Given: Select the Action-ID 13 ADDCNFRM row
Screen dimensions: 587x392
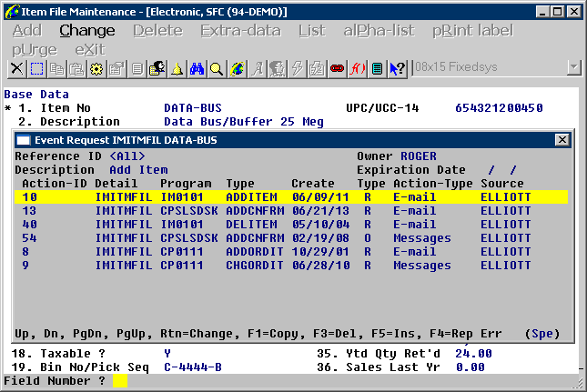Looking at the screenshot, I should pyautogui.click(x=291, y=211).
